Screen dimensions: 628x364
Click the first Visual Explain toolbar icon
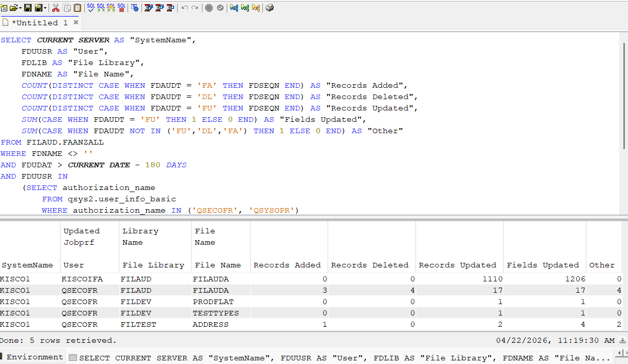[x=234, y=8]
